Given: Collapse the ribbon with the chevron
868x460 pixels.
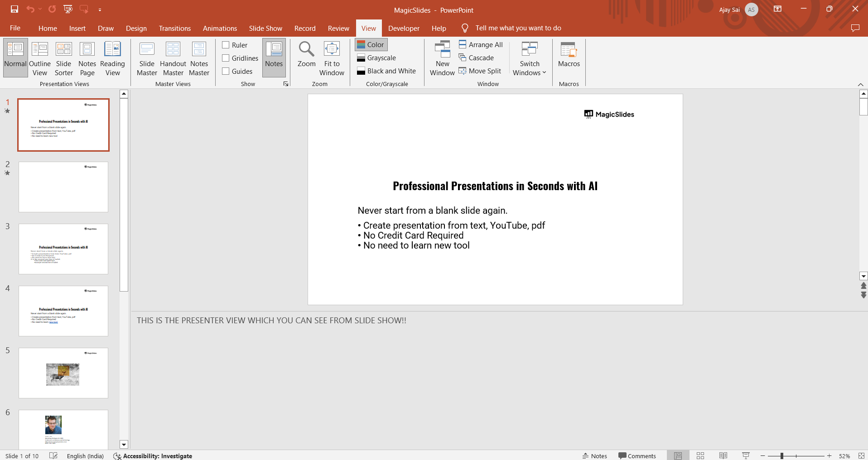Looking at the screenshot, I should coord(860,84).
